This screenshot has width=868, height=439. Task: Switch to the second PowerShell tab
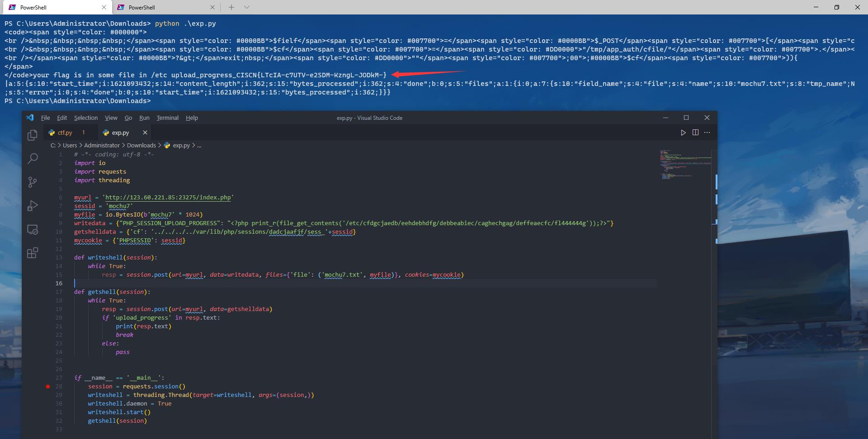(165, 7)
